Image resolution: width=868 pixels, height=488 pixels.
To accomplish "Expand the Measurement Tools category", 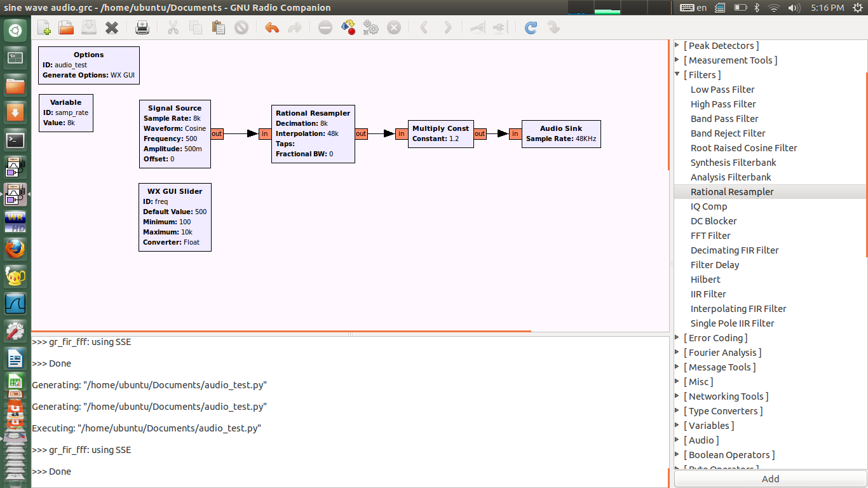I will tap(677, 60).
